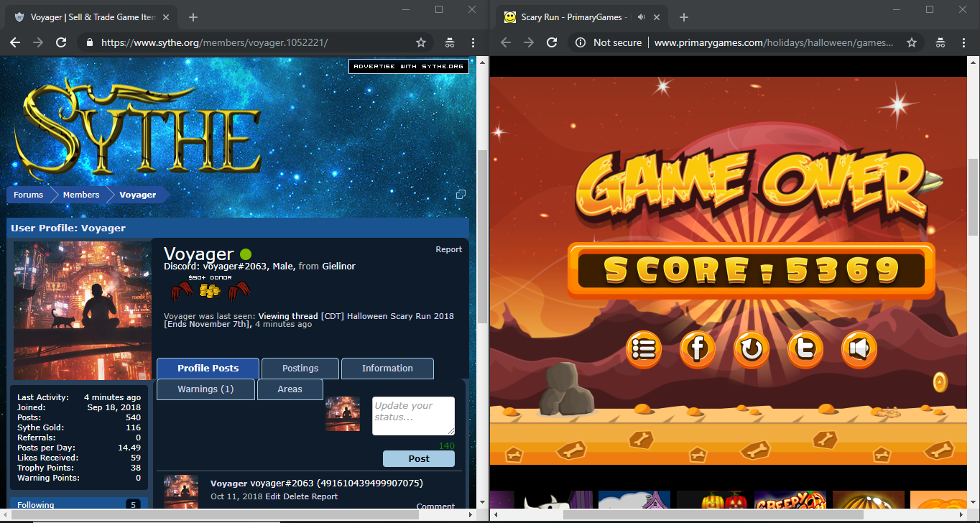Screen dimensions: 980x523
Task: Click the Sythe page vertical scrollbar
Action: click(x=483, y=237)
